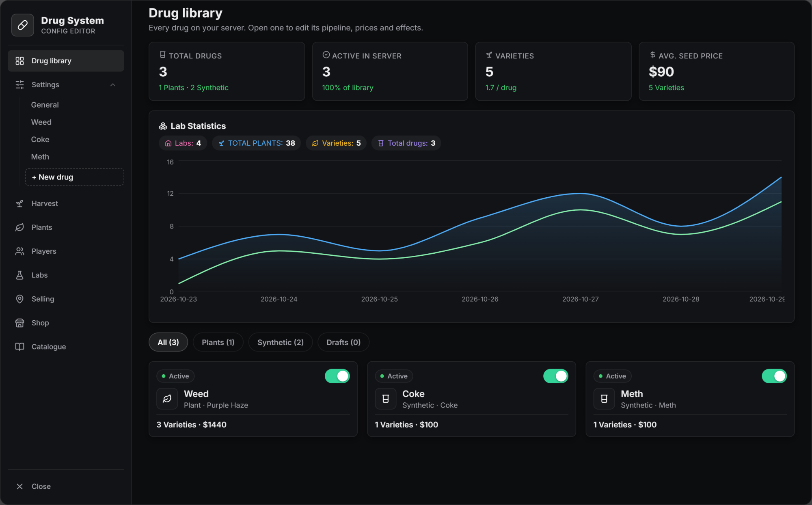Open Coke settings in sidebar

[40, 140]
